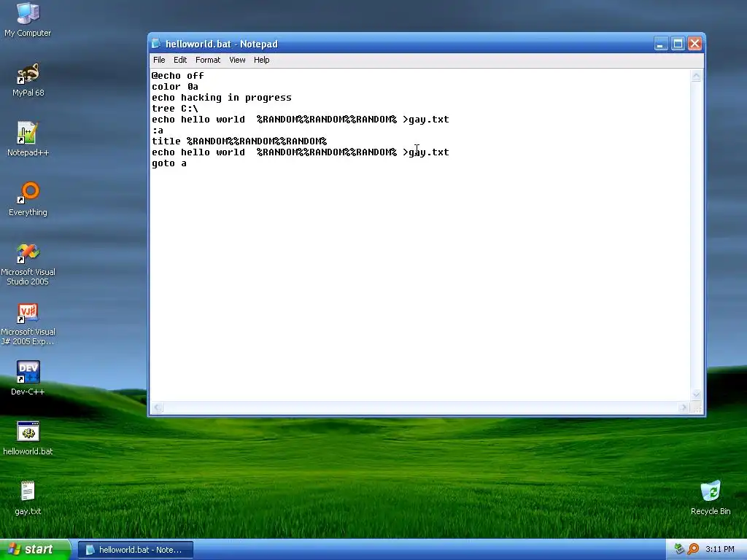This screenshot has height=560, width=747.
Task: Minimize the Notepad window
Action: (x=661, y=44)
